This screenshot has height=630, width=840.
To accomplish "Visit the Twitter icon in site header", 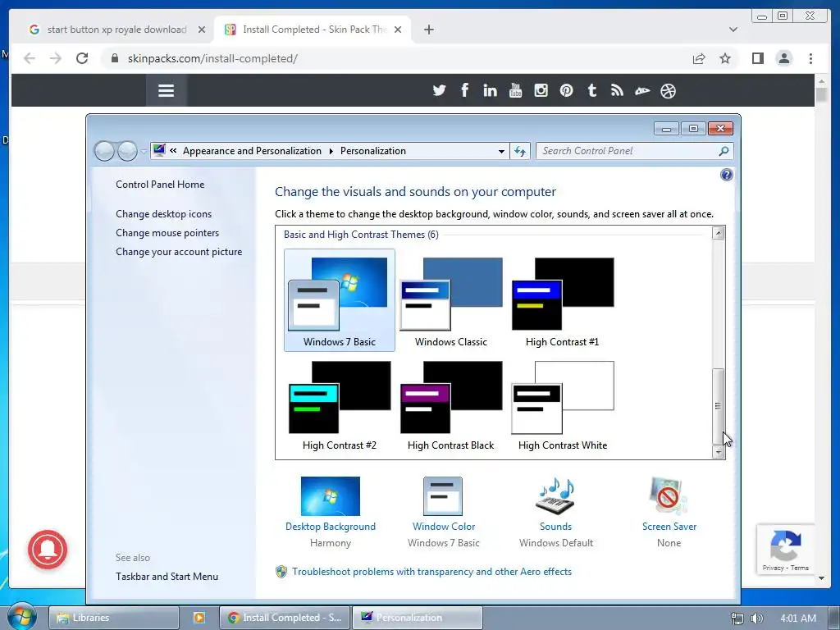I will pos(440,90).
